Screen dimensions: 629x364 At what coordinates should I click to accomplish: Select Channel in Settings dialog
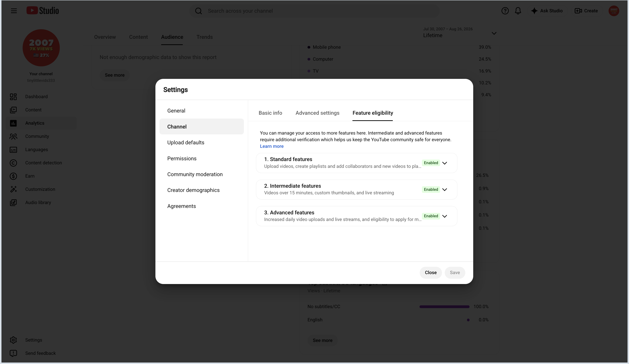click(201, 126)
